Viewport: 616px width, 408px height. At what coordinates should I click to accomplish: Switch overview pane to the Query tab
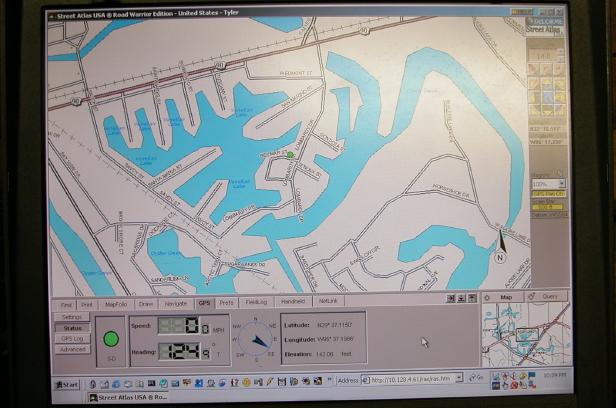click(x=546, y=296)
